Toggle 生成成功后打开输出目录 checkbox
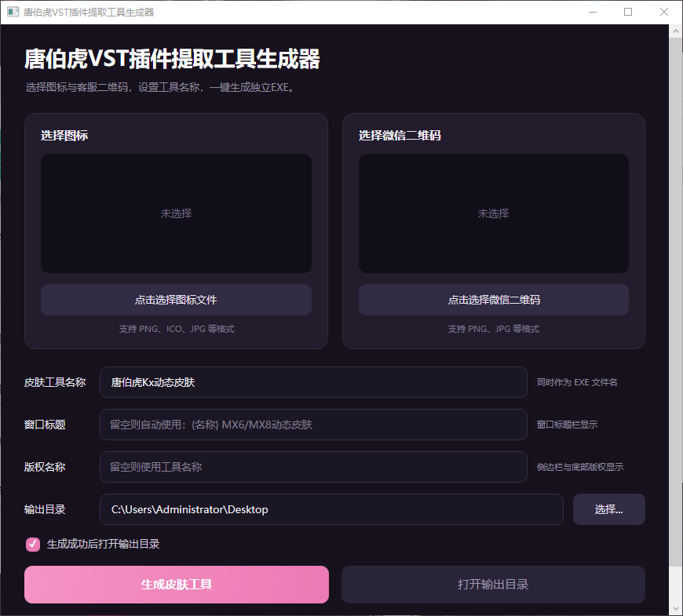This screenshot has height=616, width=683. click(x=33, y=544)
